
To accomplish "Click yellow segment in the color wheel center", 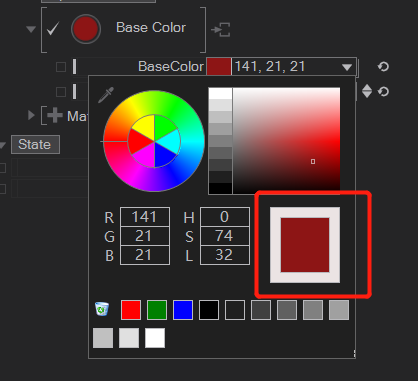I will click(x=144, y=127).
